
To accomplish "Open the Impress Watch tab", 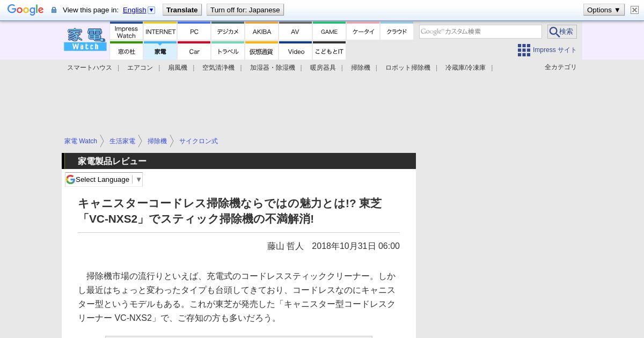I will tap(126, 32).
